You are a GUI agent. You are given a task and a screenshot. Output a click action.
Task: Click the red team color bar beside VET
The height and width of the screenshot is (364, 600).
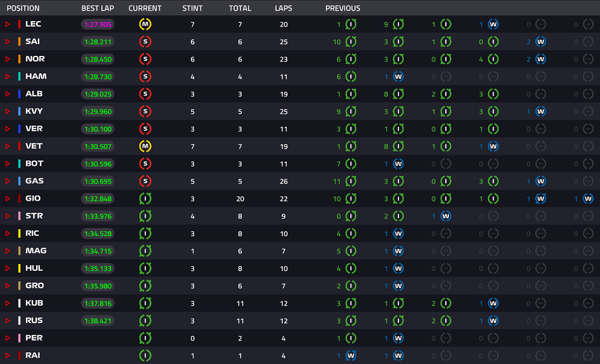point(19,146)
